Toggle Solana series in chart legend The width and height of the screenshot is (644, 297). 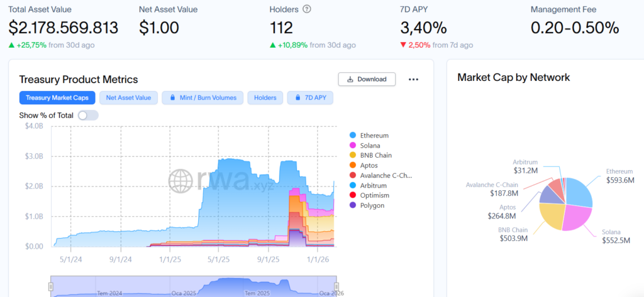(364, 145)
